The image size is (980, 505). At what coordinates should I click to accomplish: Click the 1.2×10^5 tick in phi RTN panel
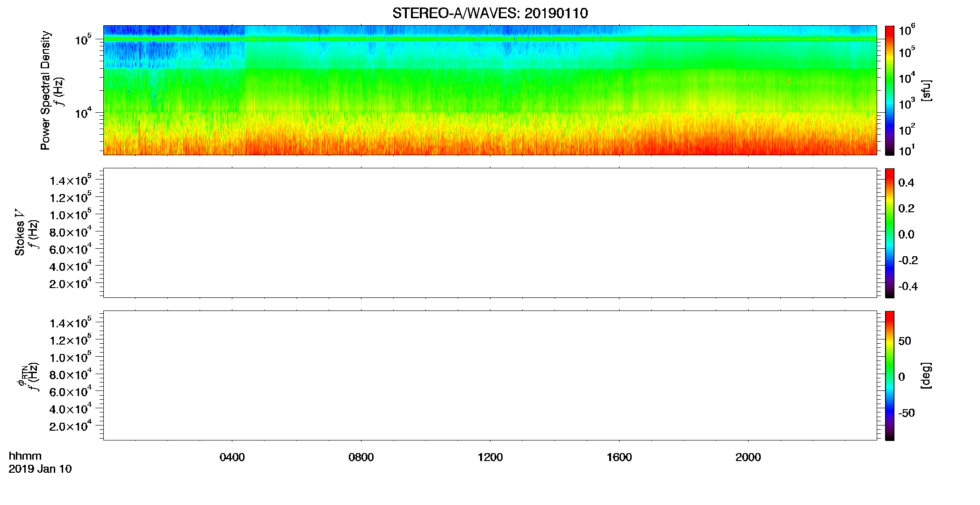71,339
